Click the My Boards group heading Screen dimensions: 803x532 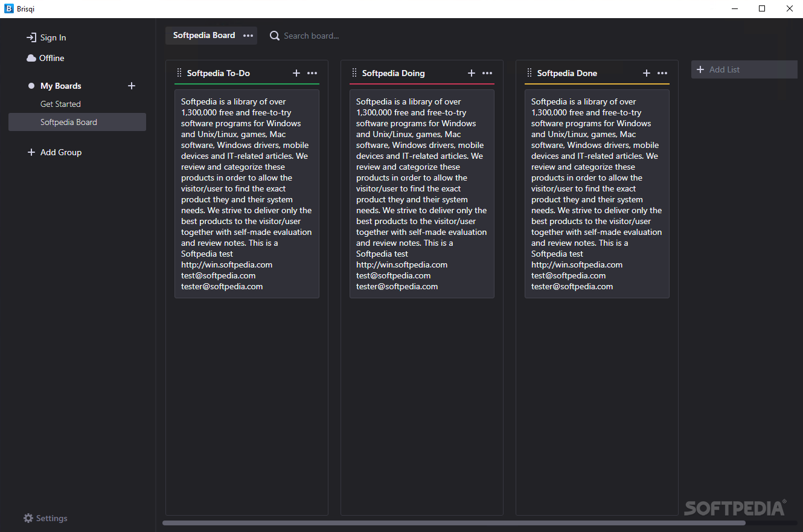pyautogui.click(x=61, y=86)
